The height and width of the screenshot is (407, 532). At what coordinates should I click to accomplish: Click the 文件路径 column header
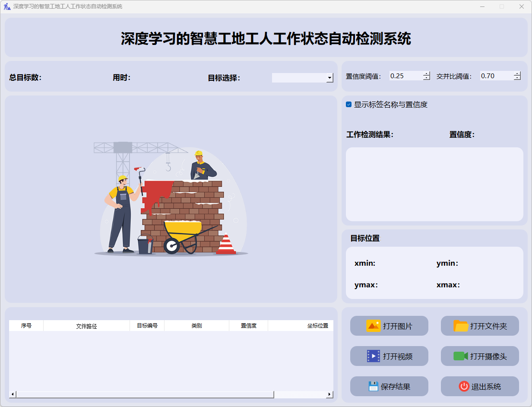[x=86, y=326]
